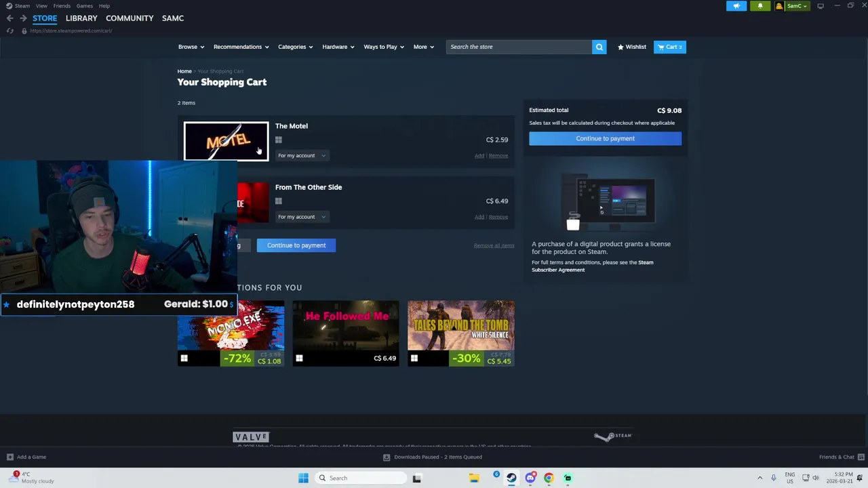Reload the store page
Image resolution: width=868 pixels, height=488 pixels.
10,30
